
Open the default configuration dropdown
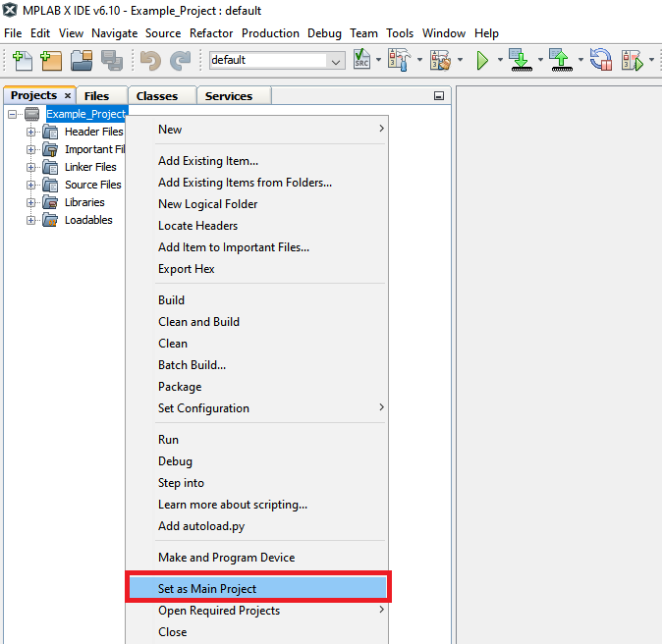336,62
